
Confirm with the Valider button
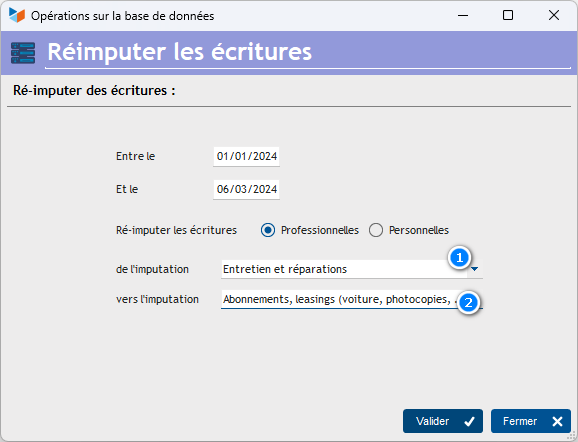click(x=443, y=421)
